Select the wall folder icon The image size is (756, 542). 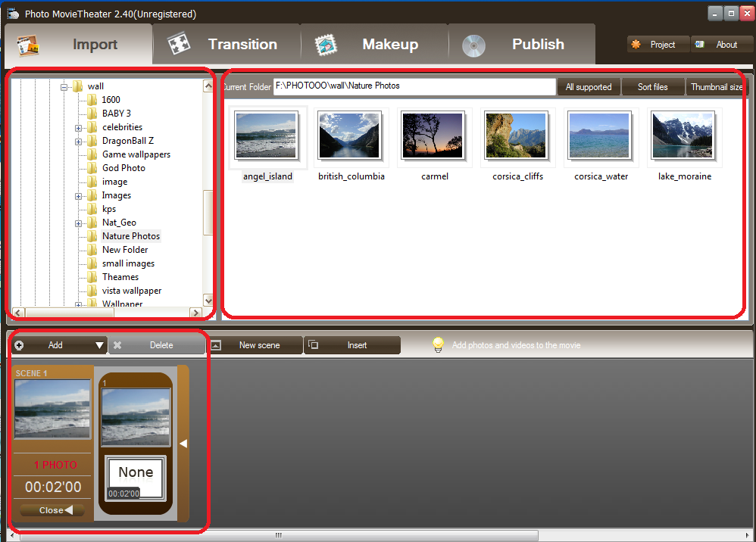pyautogui.click(x=77, y=86)
